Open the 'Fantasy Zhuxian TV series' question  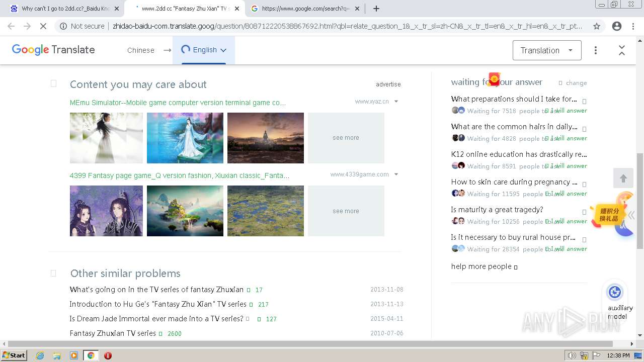pyautogui.click(x=113, y=333)
